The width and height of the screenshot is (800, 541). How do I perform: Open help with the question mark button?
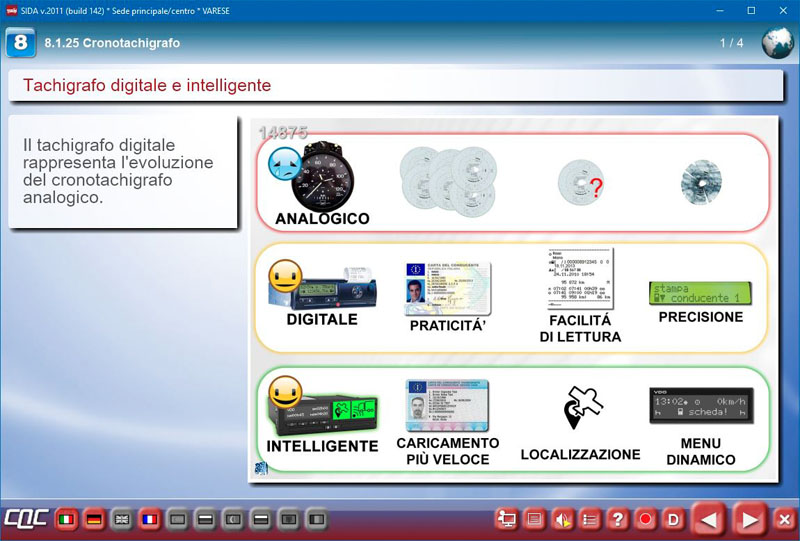coord(618,520)
